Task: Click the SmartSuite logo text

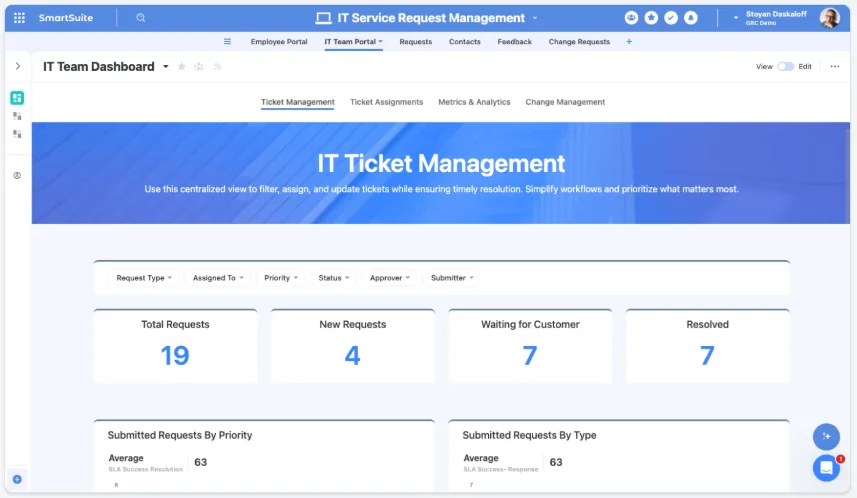Action: (66, 18)
